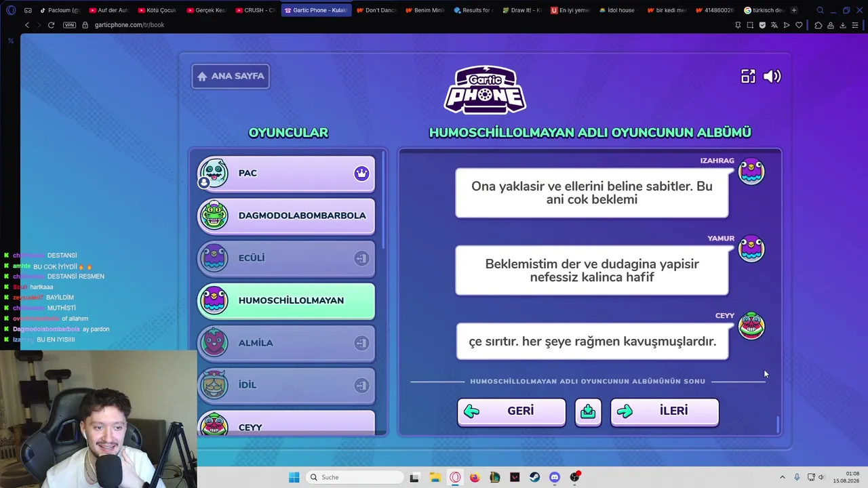The width and height of the screenshot is (868, 488).
Task: Click the browser forward arrow
Action: point(39,25)
